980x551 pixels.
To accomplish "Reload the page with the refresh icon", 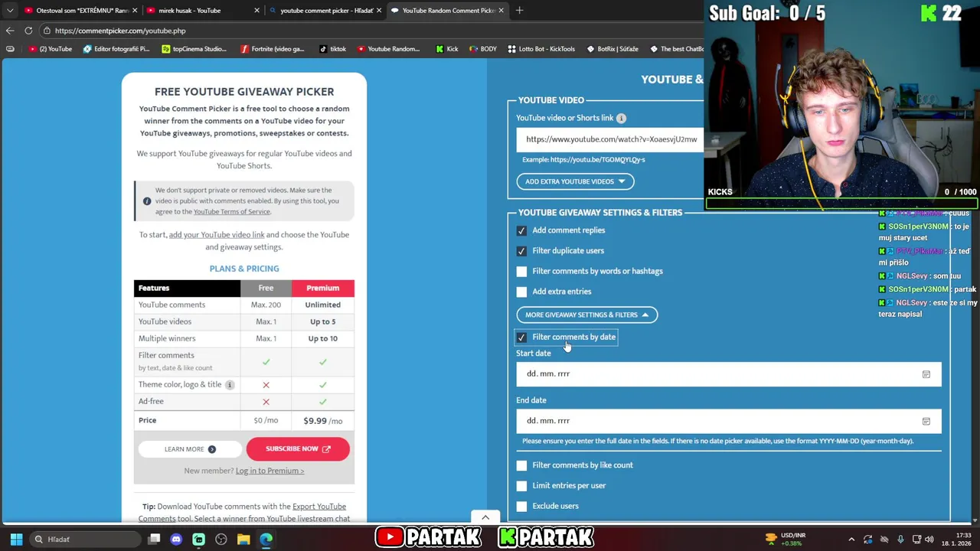I will click(x=28, y=31).
